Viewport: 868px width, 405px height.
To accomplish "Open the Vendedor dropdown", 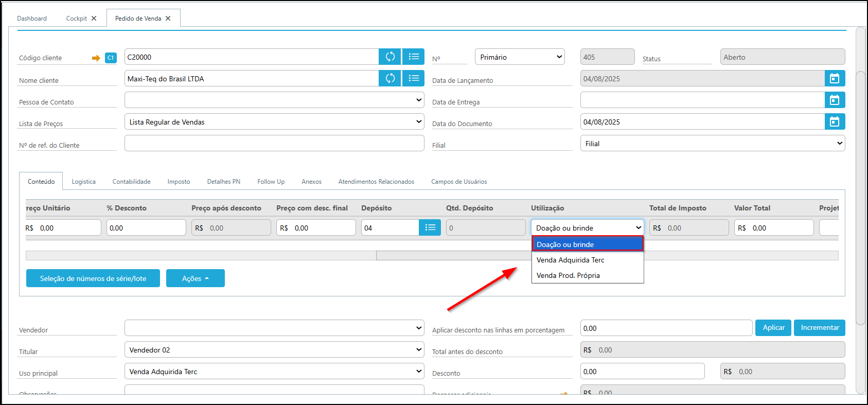I will click(274, 328).
